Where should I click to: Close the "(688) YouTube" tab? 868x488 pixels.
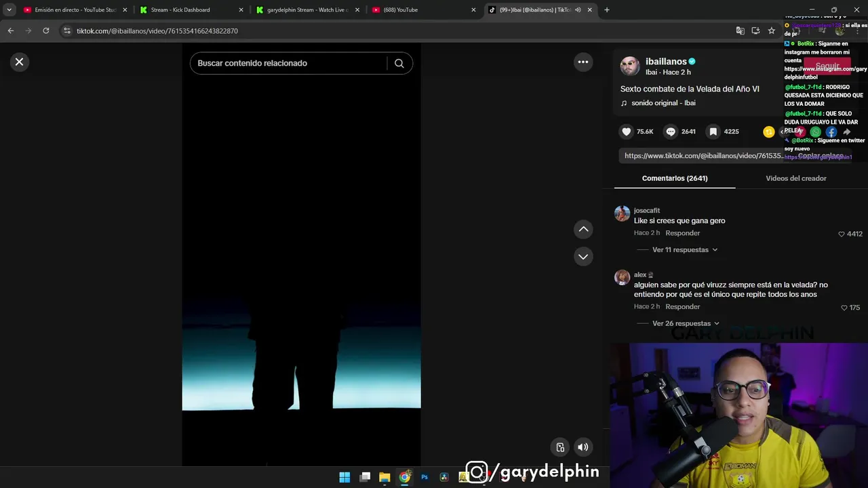tap(473, 10)
